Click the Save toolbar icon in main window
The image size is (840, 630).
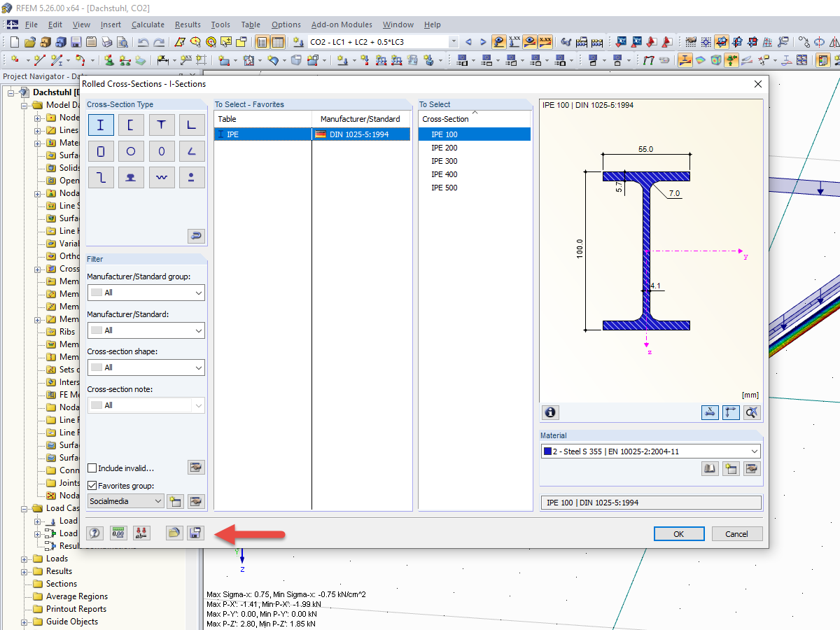click(x=76, y=42)
